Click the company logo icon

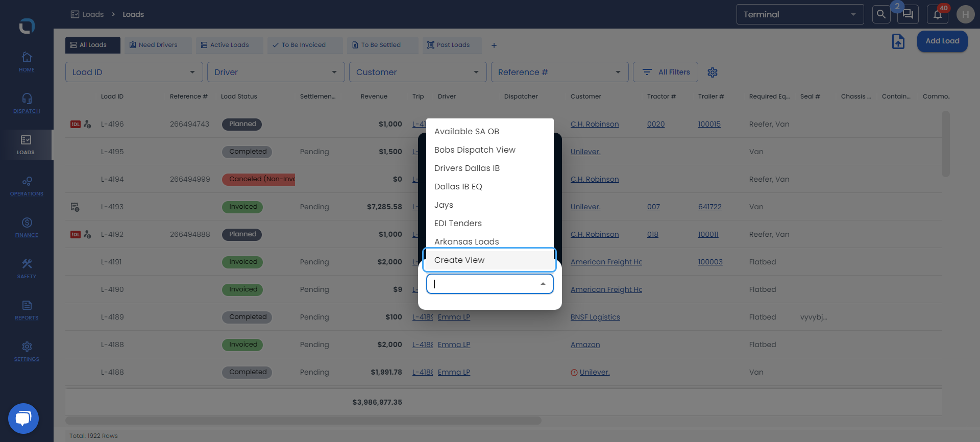[27, 26]
